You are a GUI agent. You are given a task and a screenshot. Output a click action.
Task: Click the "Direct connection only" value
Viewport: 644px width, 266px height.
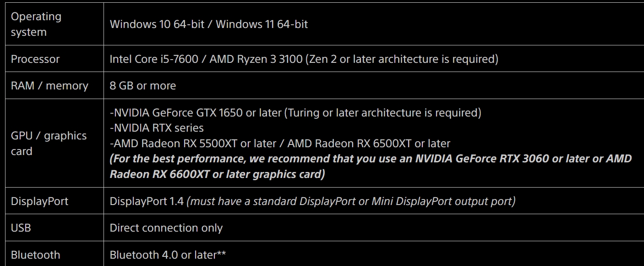pyautogui.click(x=166, y=228)
